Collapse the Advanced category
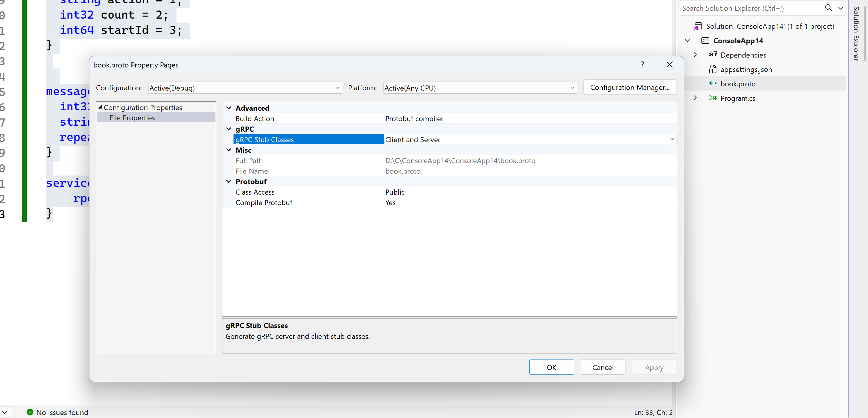 [229, 108]
